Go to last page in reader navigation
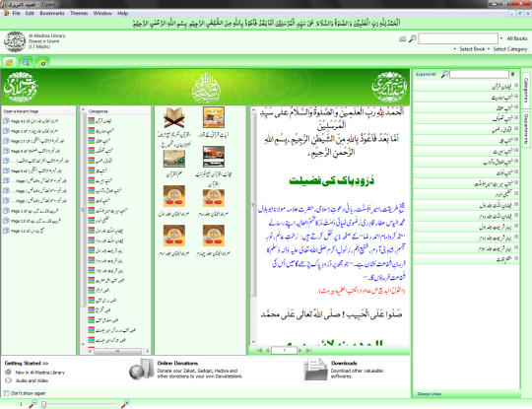 tap(308, 350)
